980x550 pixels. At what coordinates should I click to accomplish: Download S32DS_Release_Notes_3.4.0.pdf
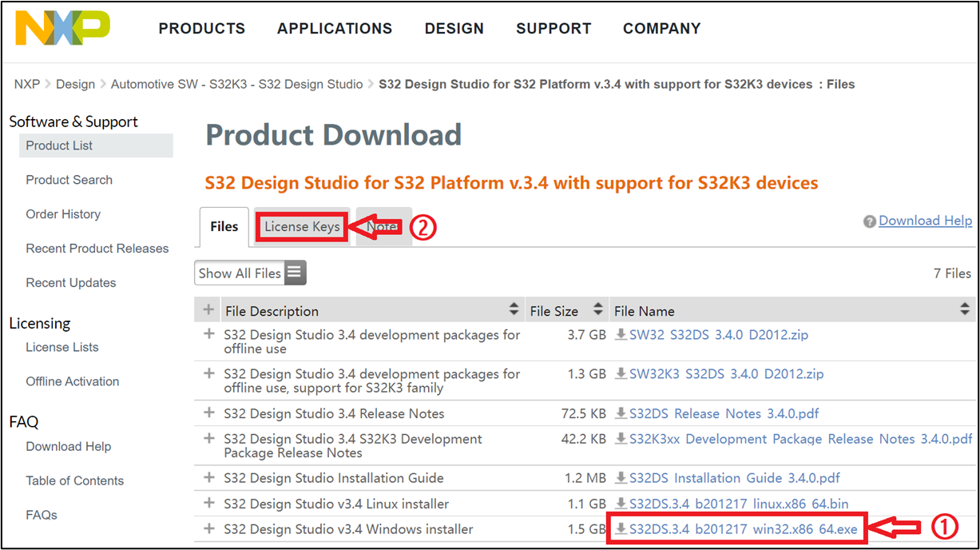(724, 413)
